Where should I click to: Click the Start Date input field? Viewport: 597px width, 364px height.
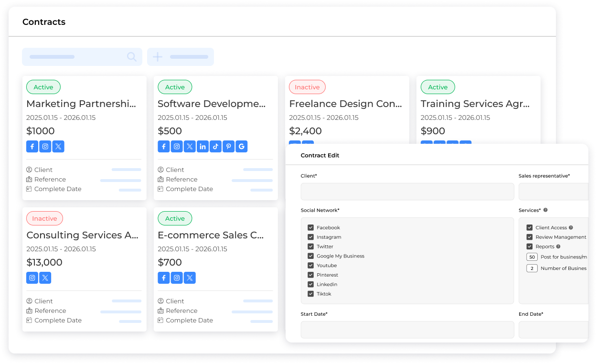pyautogui.click(x=407, y=330)
